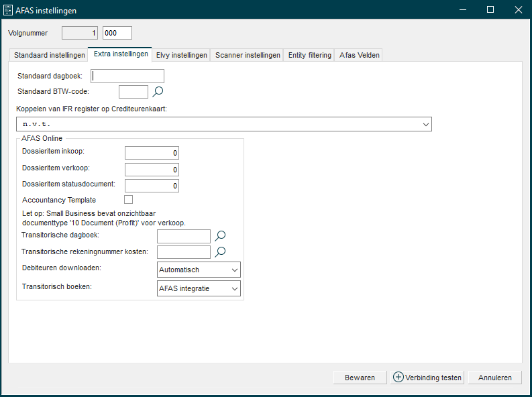Click the Standaard BTW-code field

[134, 92]
